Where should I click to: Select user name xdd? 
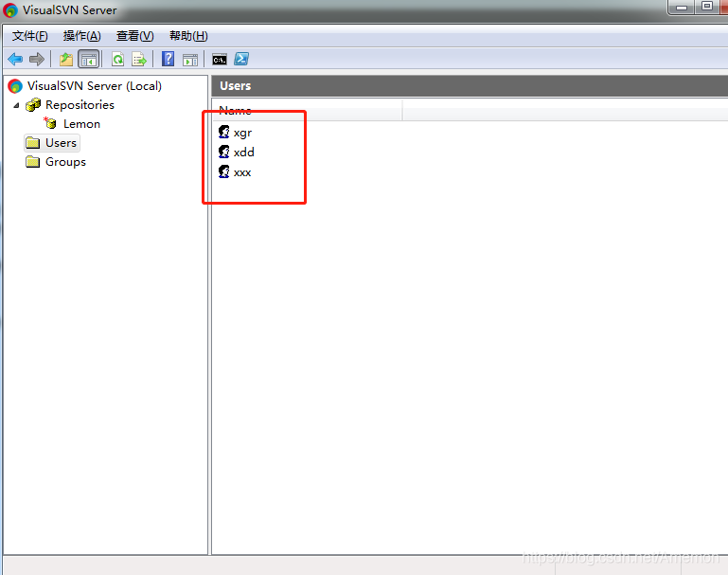[x=243, y=153]
